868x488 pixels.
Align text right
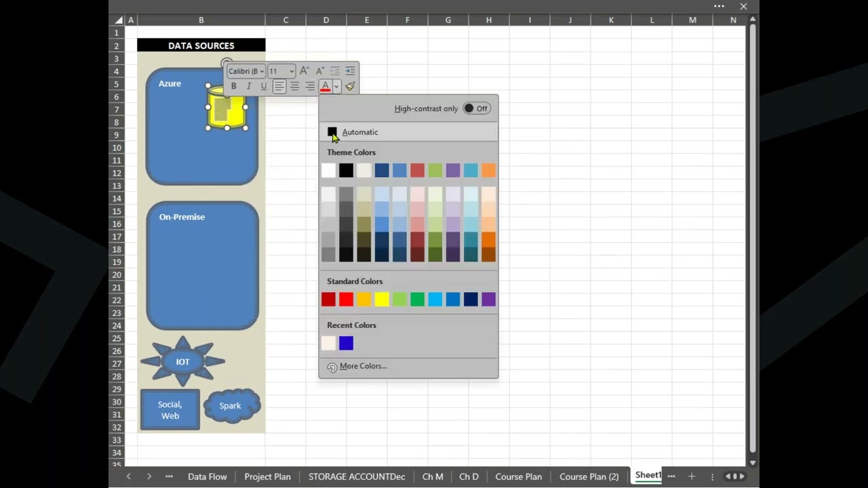click(x=310, y=86)
